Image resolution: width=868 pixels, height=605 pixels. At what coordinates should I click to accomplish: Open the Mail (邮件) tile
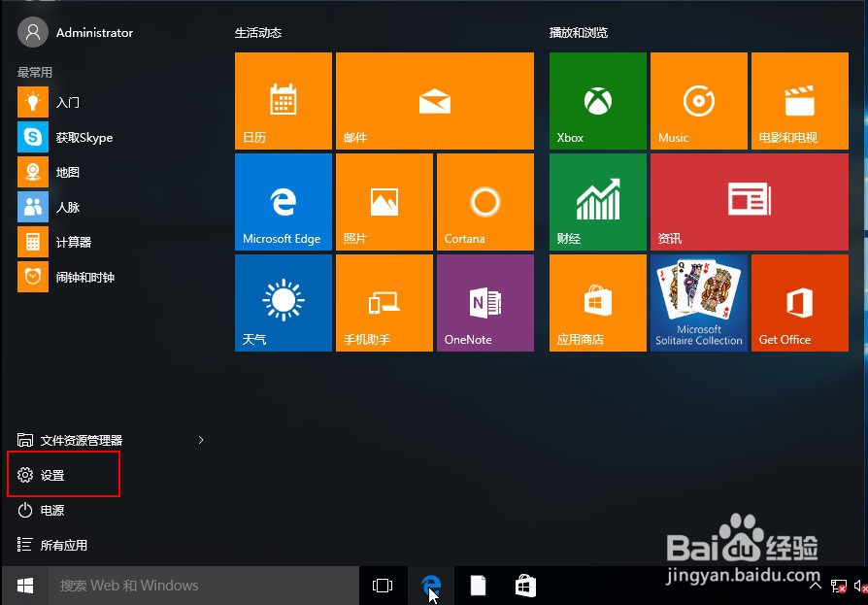point(435,101)
